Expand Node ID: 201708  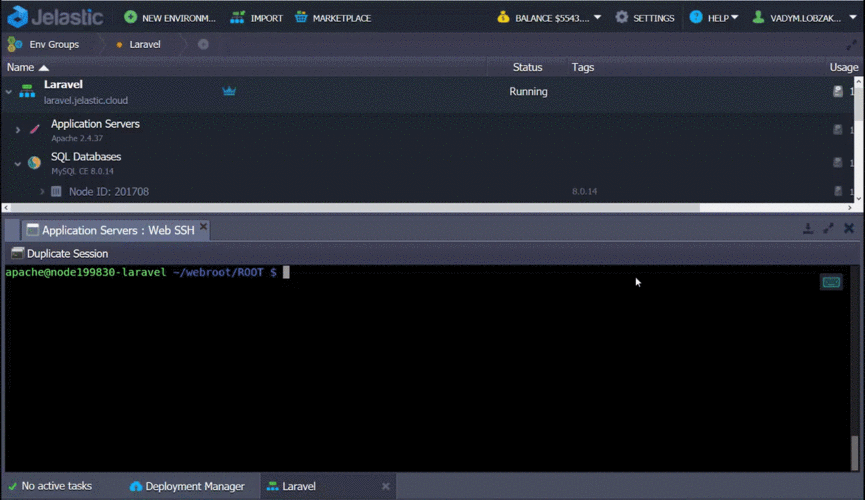pyautogui.click(x=42, y=192)
